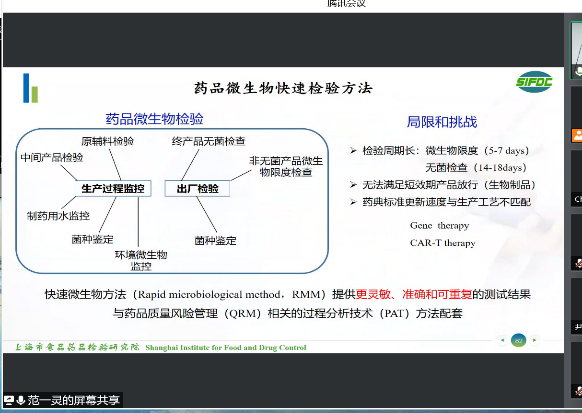This screenshot has height=413, width=582.
Task: Click the green SIFDC logo on the slide
Action: point(534,82)
